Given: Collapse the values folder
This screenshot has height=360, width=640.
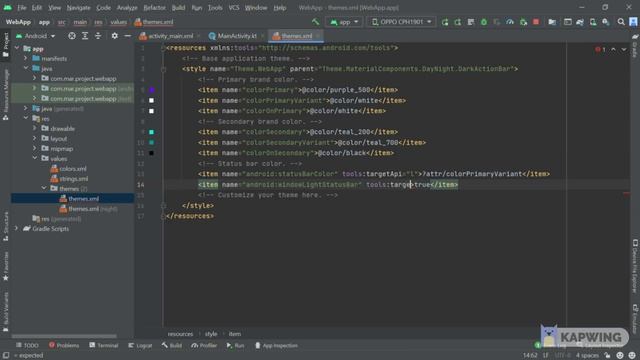Looking at the screenshot, I should [x=35, y=159].
